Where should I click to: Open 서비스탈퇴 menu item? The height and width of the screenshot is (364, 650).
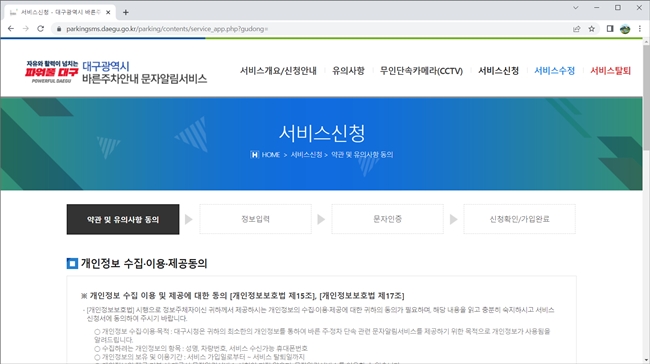pos(610,71)
